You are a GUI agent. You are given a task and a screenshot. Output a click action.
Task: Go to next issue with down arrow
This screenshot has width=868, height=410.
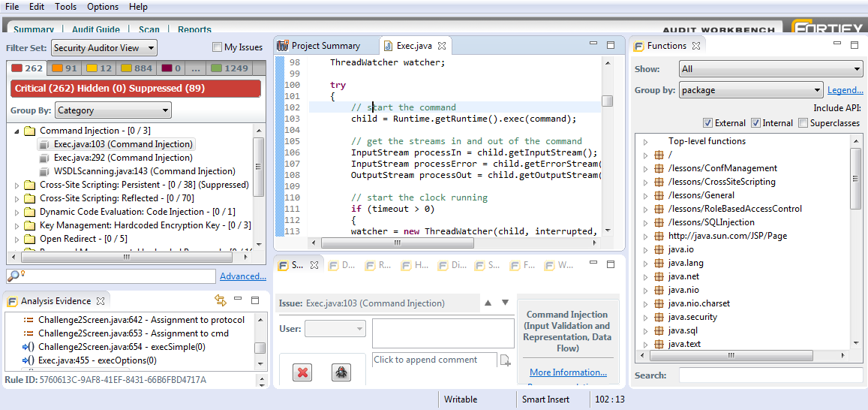[x=505, y=303]
